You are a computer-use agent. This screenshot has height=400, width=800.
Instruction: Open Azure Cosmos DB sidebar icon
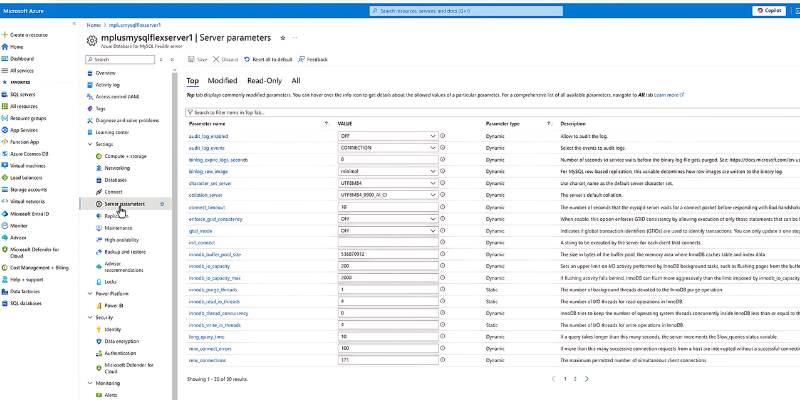5,154
